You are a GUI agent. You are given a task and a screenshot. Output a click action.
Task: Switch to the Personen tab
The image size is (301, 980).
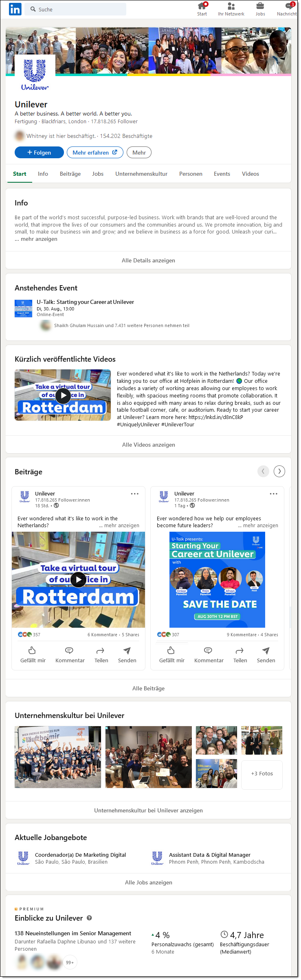point(191,174)
